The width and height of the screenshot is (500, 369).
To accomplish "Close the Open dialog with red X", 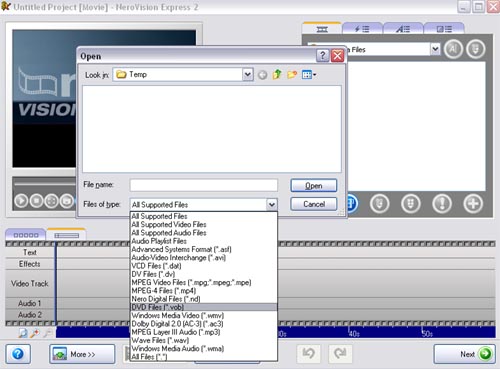I will pyautogui.click(x=338, y=56).
